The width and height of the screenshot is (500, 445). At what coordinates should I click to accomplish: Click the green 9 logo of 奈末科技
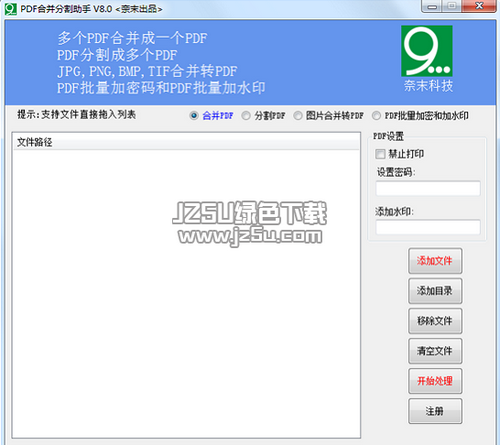pos(427,51)
